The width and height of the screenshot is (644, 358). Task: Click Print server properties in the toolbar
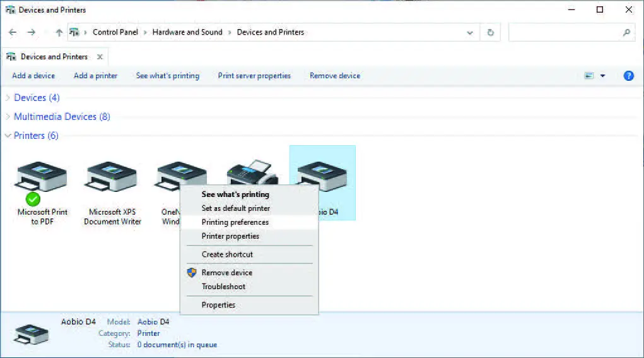(254, 76)
